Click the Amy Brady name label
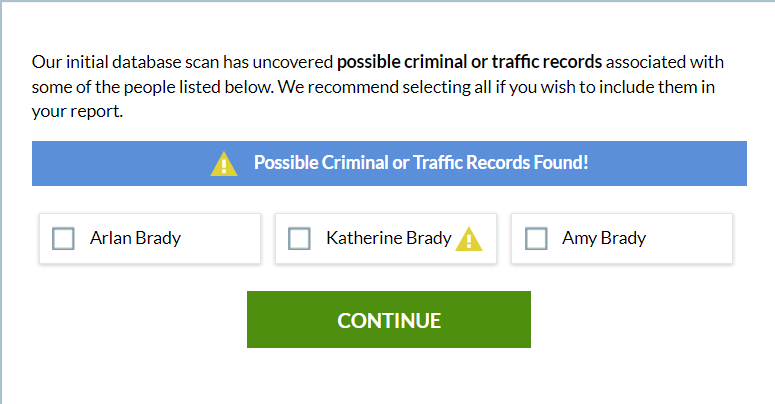Screen dimensions: 775x404 pyautogui.click(x=604, y=239)
